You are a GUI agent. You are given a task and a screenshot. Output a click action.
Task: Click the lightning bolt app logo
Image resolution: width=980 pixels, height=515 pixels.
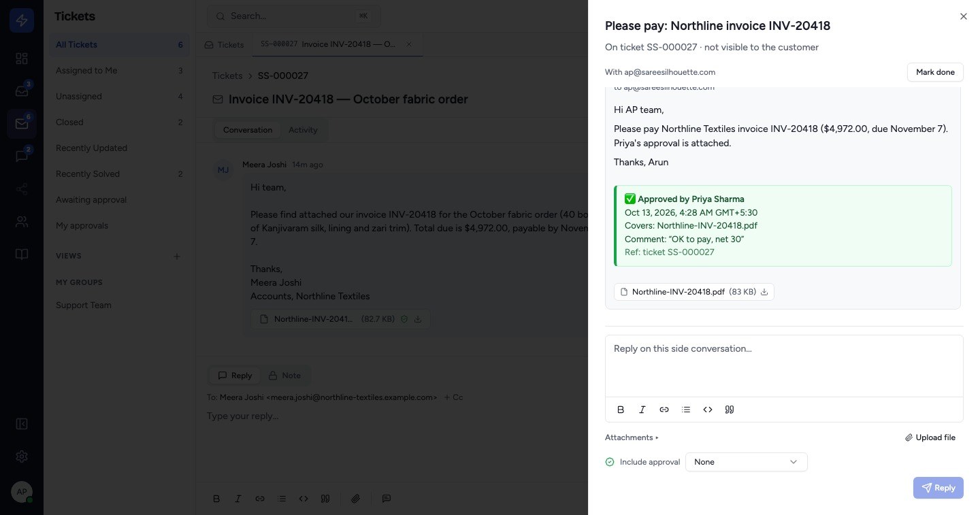(x=22, y=20)
